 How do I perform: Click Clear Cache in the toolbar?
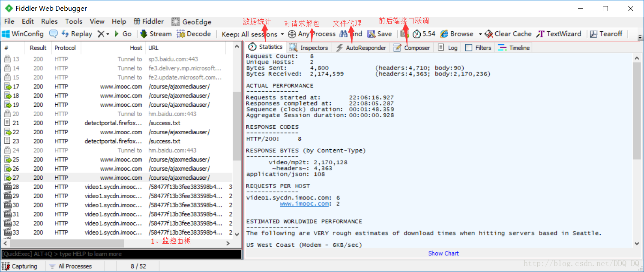pos(508,34)
